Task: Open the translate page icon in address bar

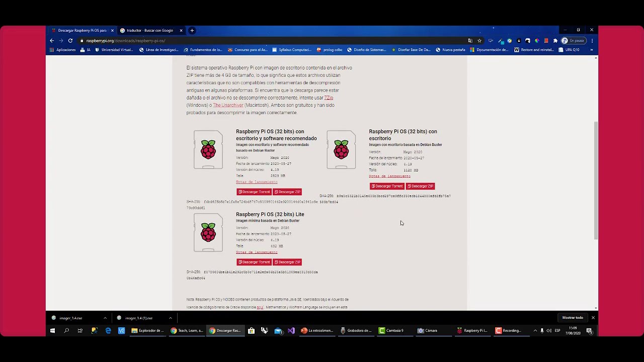Action: [470, 41]
